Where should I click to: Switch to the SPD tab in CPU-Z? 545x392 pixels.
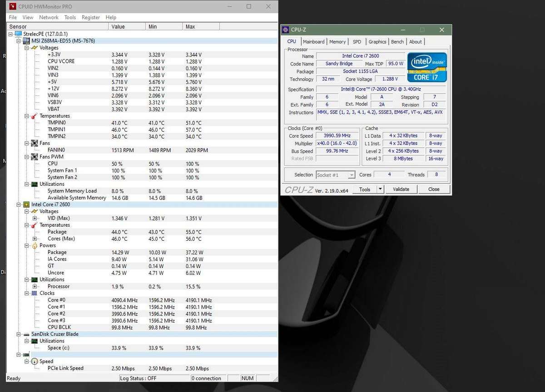[x=357, y=42]
